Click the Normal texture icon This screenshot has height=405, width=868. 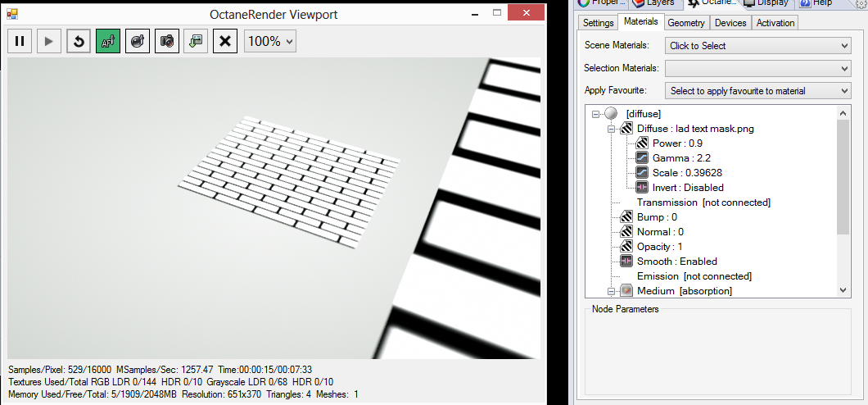click(626, 232)
